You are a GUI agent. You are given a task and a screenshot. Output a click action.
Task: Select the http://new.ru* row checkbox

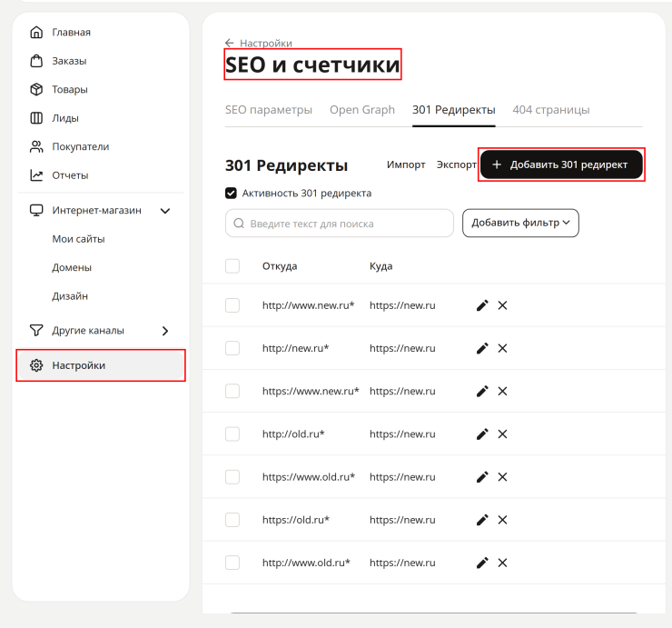[232, 348]
